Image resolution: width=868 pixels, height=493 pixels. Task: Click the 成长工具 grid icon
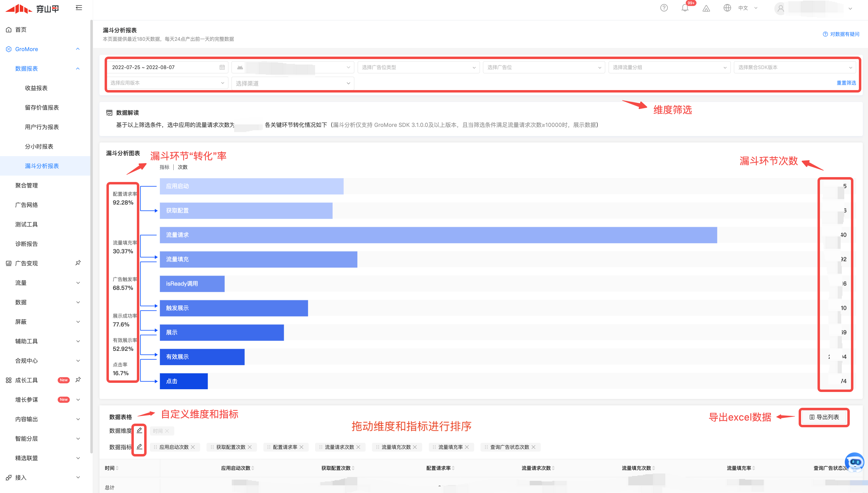pos(9,380)
